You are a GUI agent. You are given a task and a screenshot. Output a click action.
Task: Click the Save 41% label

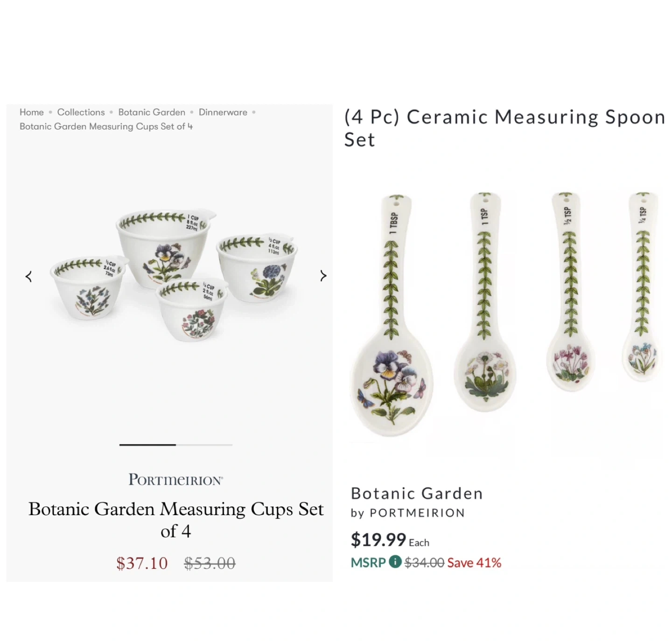474,563
